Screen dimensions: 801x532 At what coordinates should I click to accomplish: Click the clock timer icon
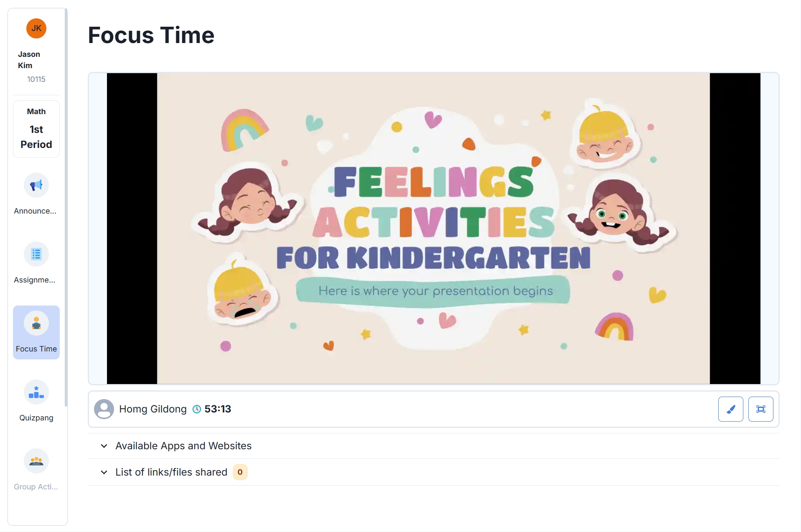196,409
